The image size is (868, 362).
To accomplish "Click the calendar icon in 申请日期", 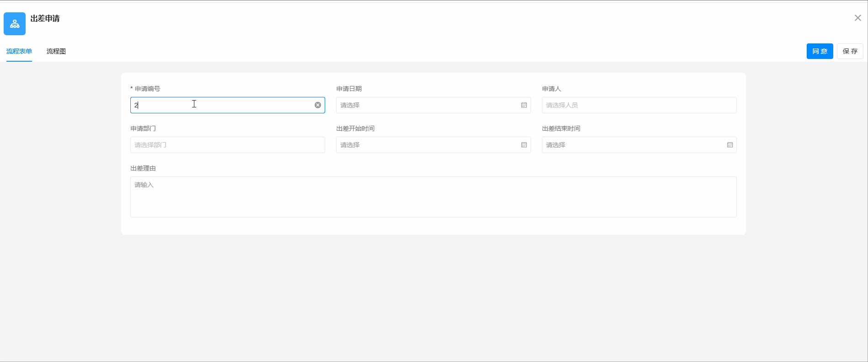I will pos(524,105).
